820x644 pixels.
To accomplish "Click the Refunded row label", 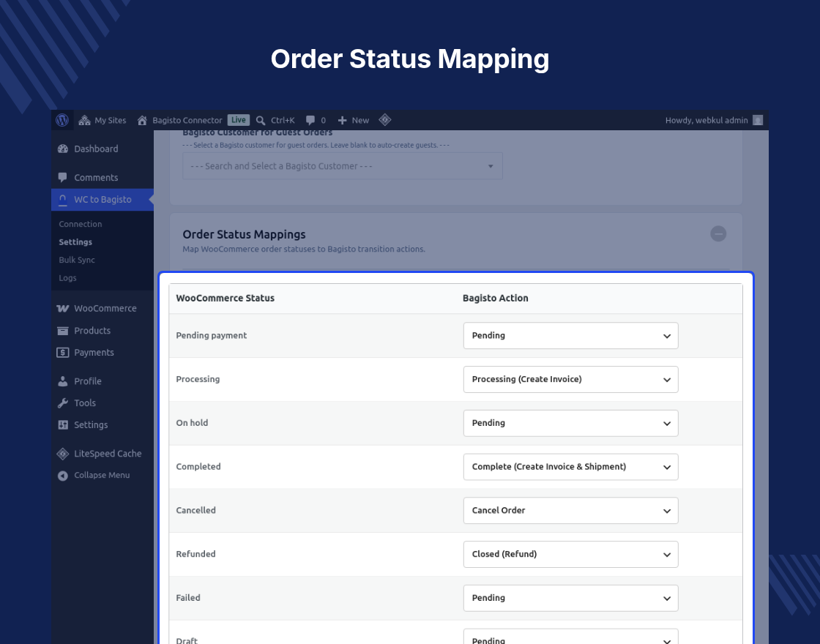I will click(195, 554).
